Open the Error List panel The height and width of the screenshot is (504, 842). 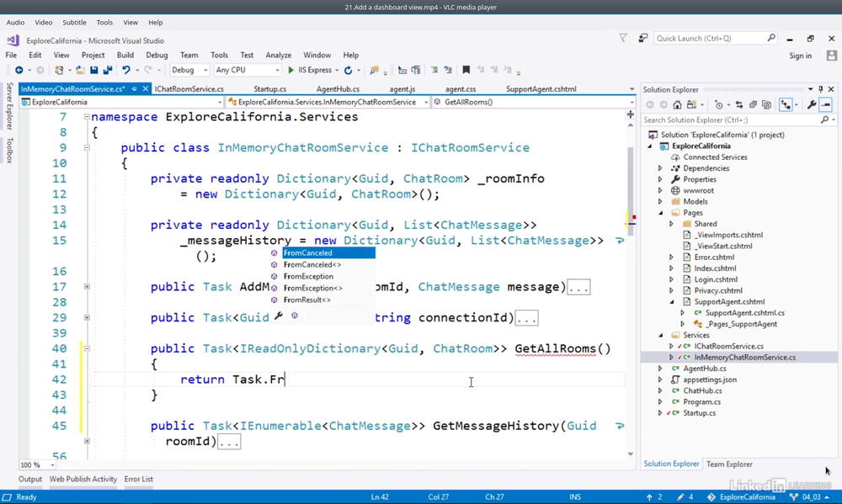pos(139,479)
